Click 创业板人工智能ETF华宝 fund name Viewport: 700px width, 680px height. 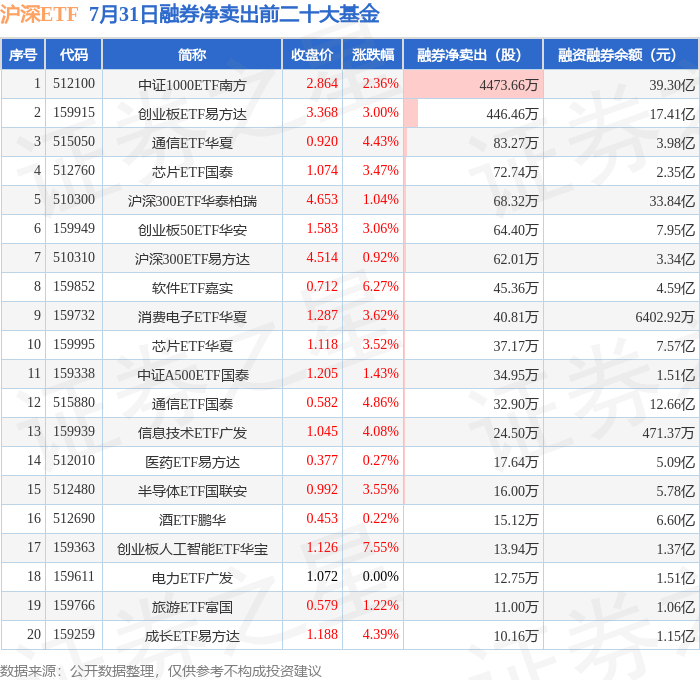coord(192,549)
